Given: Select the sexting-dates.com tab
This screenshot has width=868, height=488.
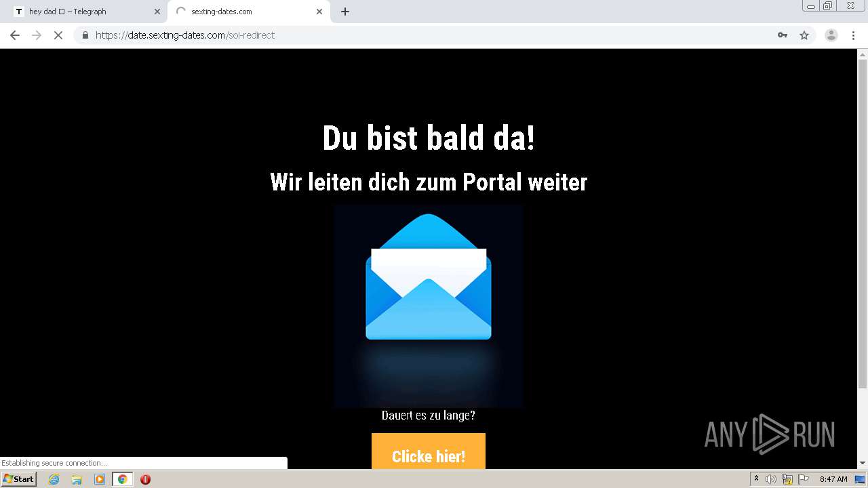Looking at the screenshot, I should pos(248,12).
